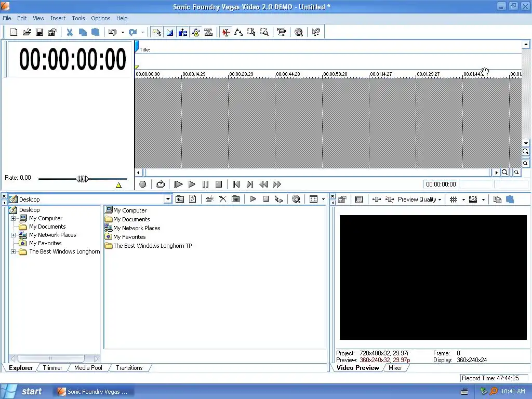Image resolution: width=532 pixels, height=399 pixels.
Task: Open the Preview Quality dropdown
Action: click(420, 199)
